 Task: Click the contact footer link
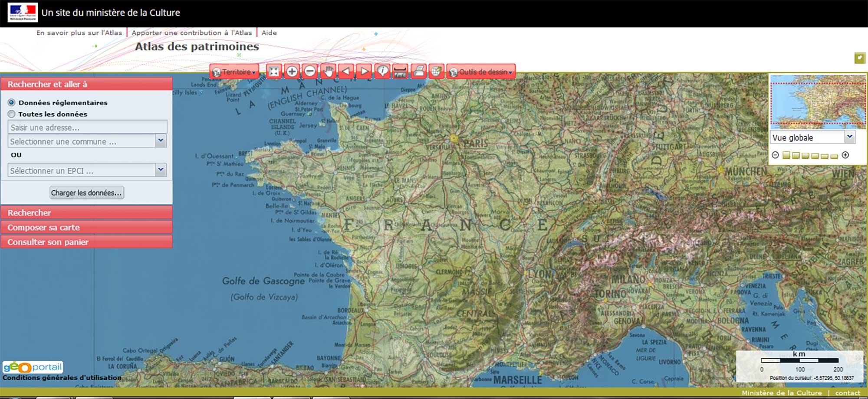point(848,393)
